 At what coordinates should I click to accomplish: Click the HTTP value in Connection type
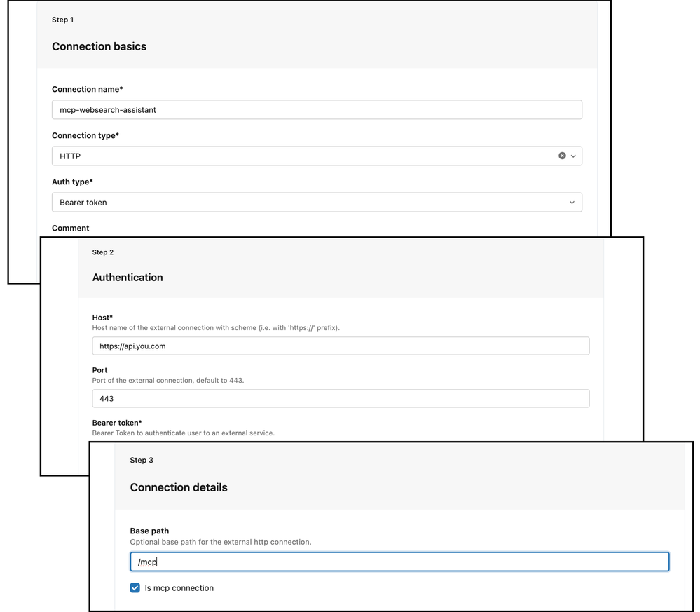pos(70,156)
